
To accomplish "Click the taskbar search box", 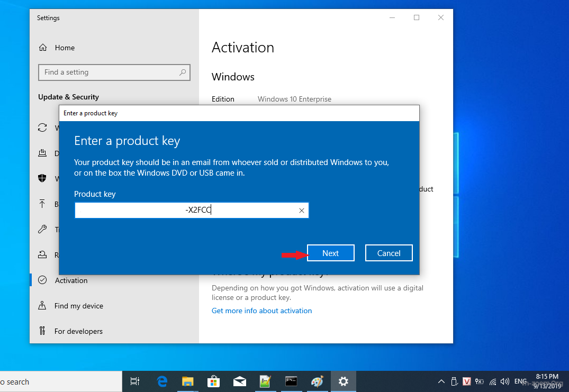I will (61, 381).
